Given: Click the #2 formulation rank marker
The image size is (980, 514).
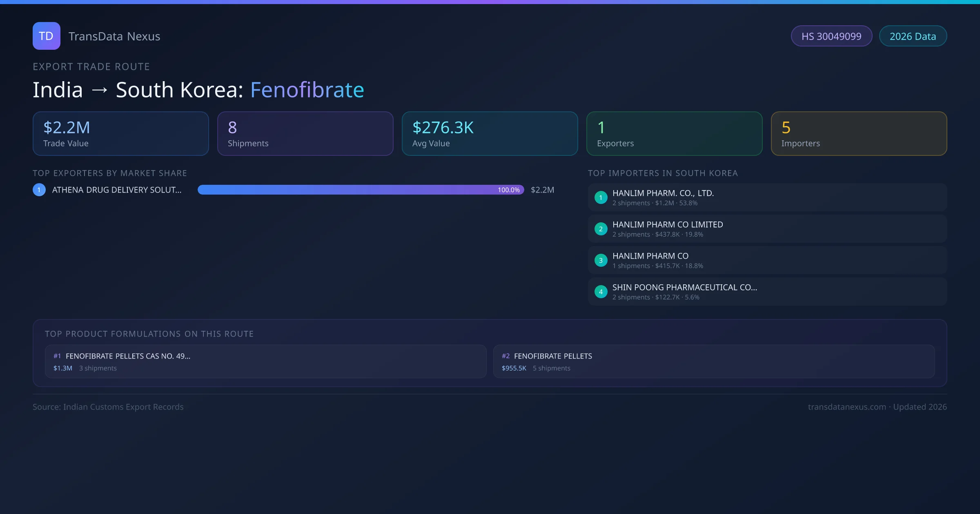Looking at the screenshot, I should (506, 356).
